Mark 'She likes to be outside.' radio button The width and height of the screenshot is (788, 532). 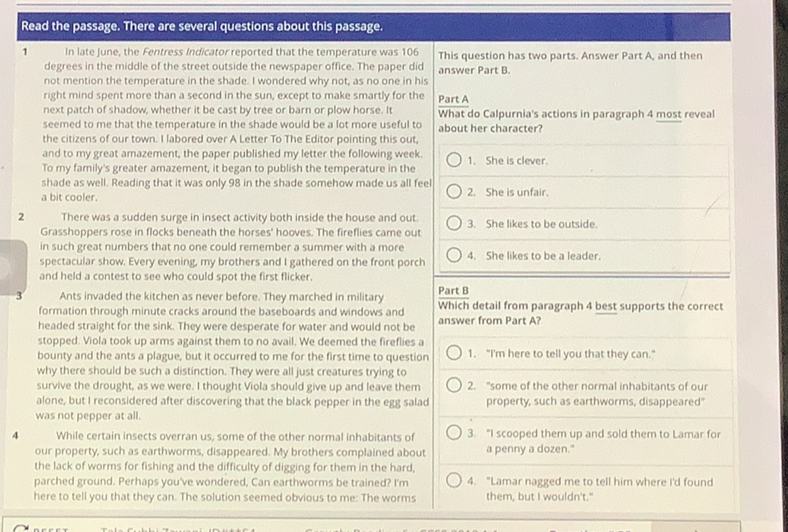pyautogui.click(x=454, y=223)
